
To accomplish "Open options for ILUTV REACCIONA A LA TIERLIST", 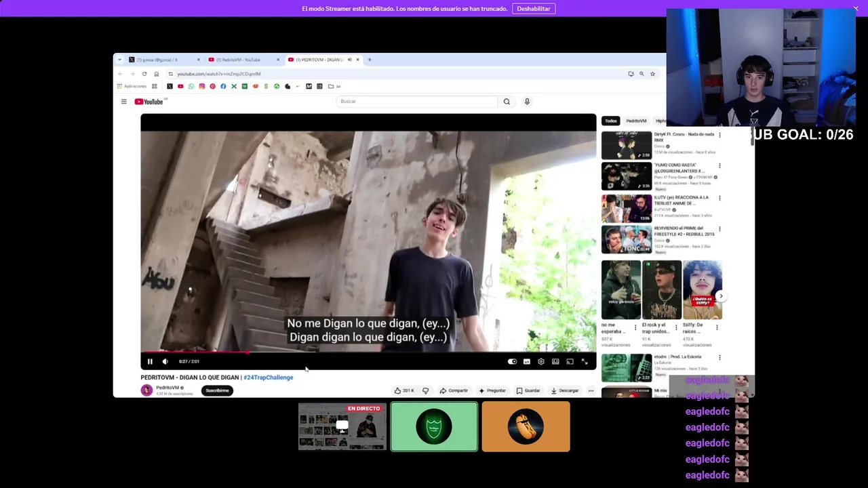I will pos(719,198).
